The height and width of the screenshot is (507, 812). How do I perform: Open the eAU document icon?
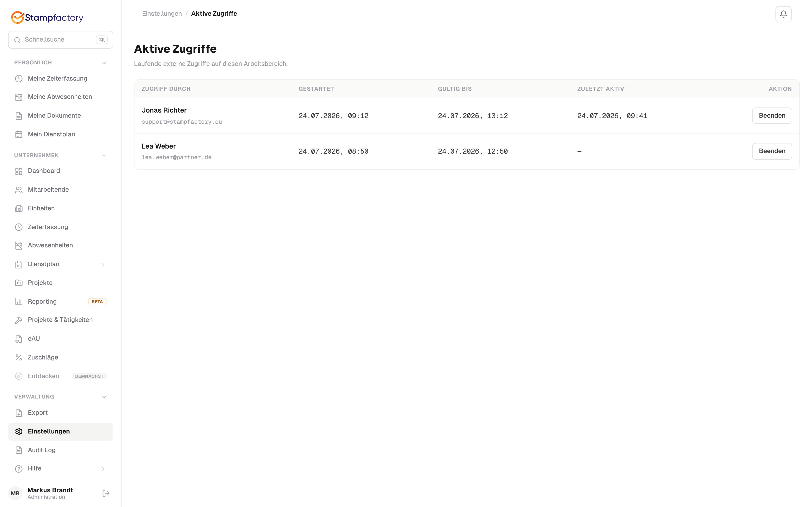(x=19, y=339)
